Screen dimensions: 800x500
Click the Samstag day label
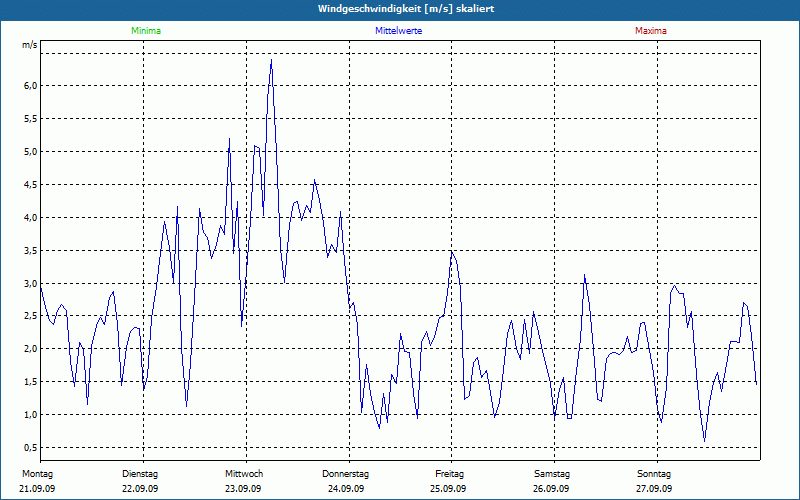pyautogui.click(x=552, y=474)
